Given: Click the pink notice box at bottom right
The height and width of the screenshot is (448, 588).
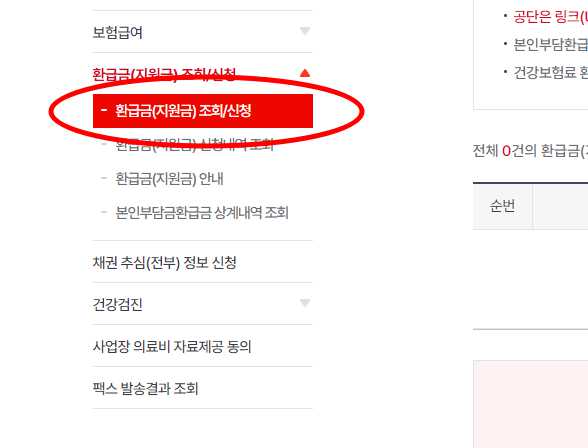Looking at the screenshot, I should tap(531, 404).
